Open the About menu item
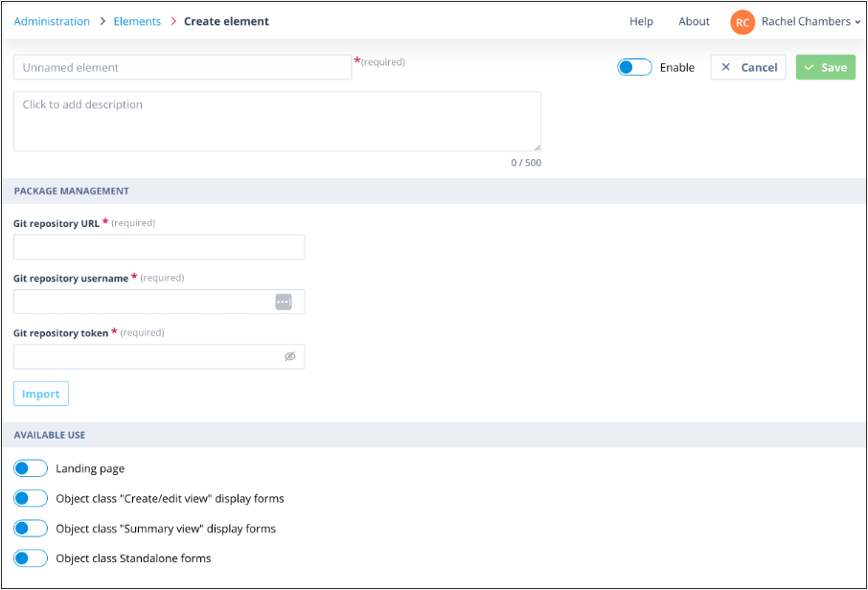 (694, 22)
